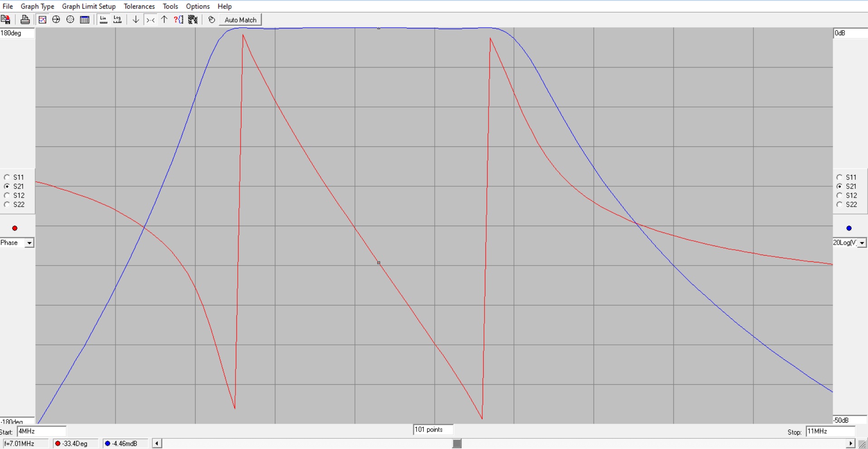The image size is (868, 449).
Task: Select left S21 radio button
Action: pos(7,186)
